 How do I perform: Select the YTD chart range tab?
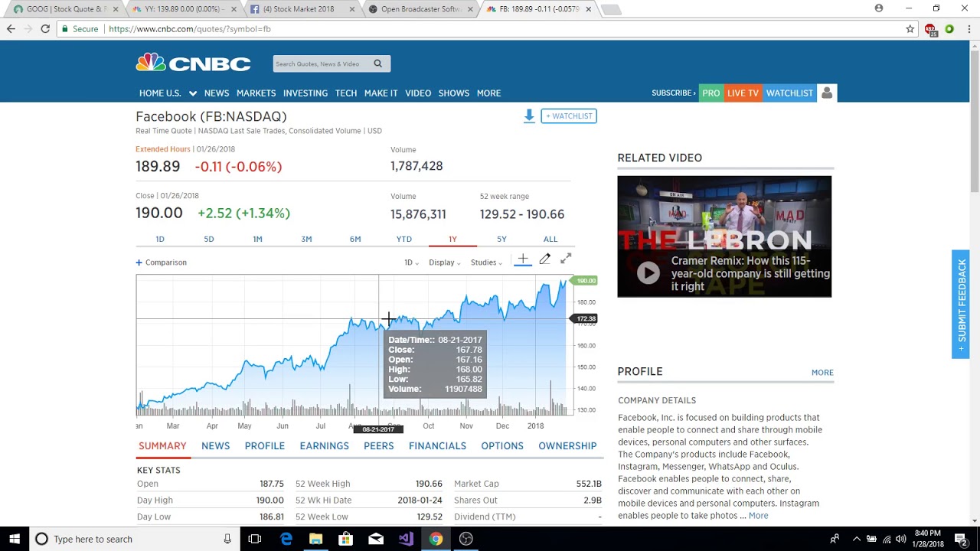(403, 239)
